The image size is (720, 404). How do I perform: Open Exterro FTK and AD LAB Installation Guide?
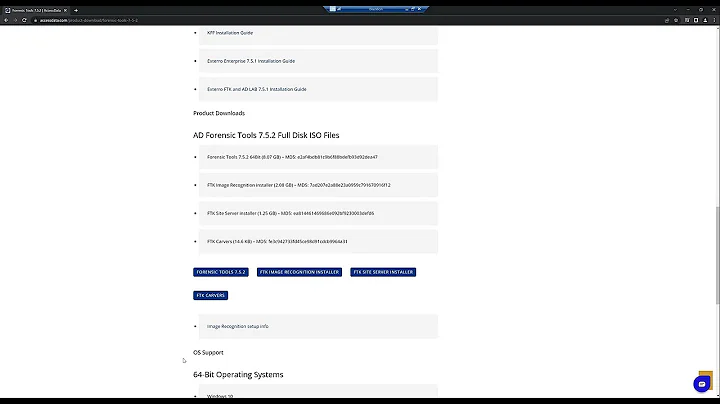pos(257,89)
